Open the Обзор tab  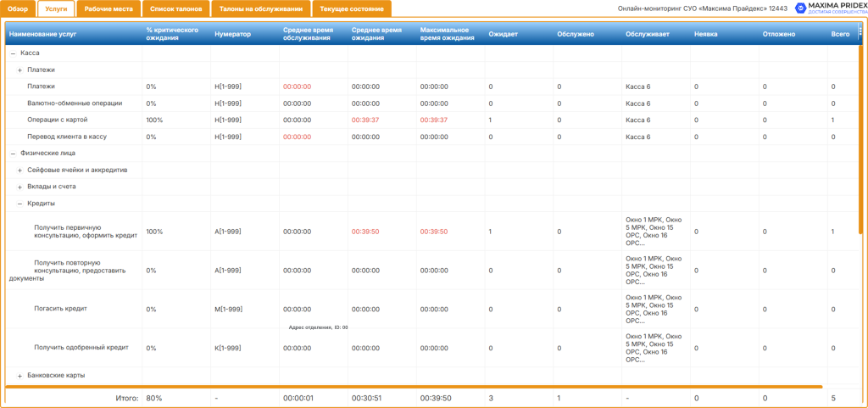tap(18, 8)
